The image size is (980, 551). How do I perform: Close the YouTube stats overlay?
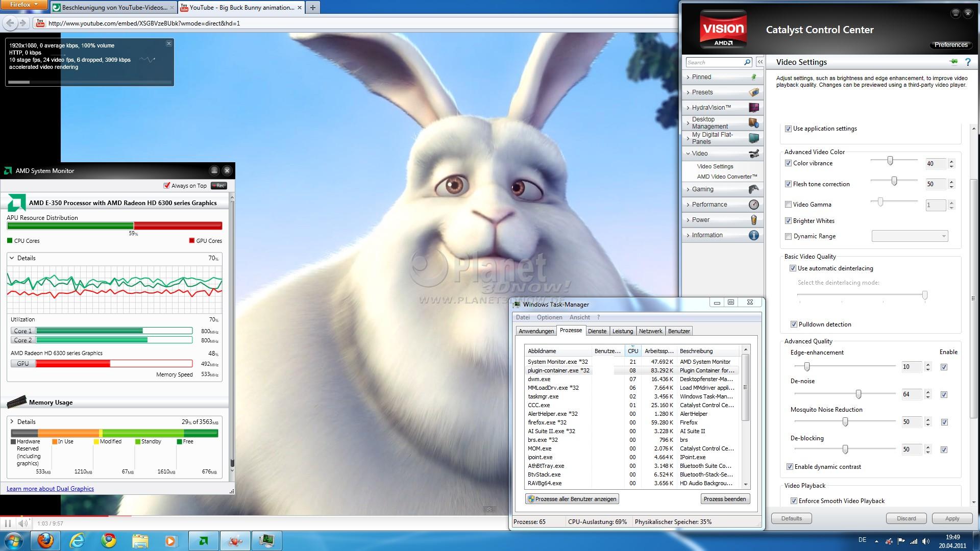[169, 43]
